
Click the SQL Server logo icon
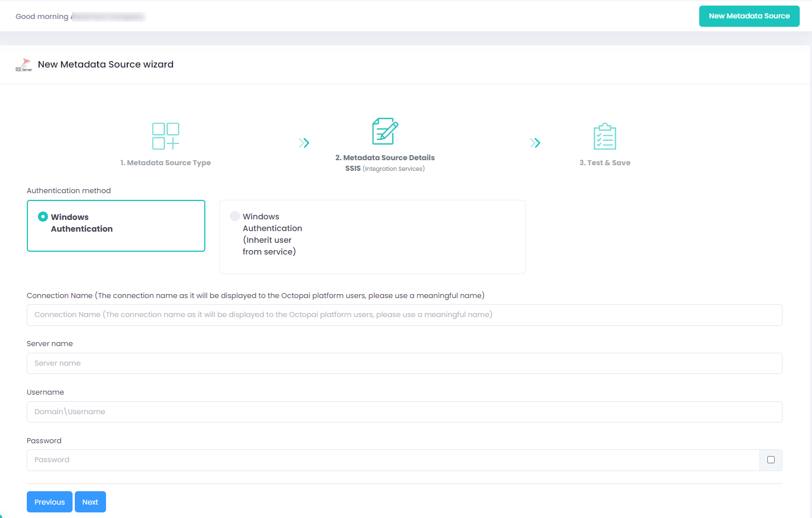coord(23,65)
